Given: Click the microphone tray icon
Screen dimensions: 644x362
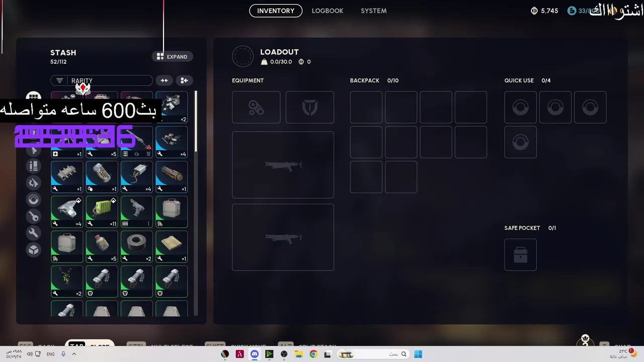Looking at the screenshot, I should pyautogui.click(x=63, y=354).
